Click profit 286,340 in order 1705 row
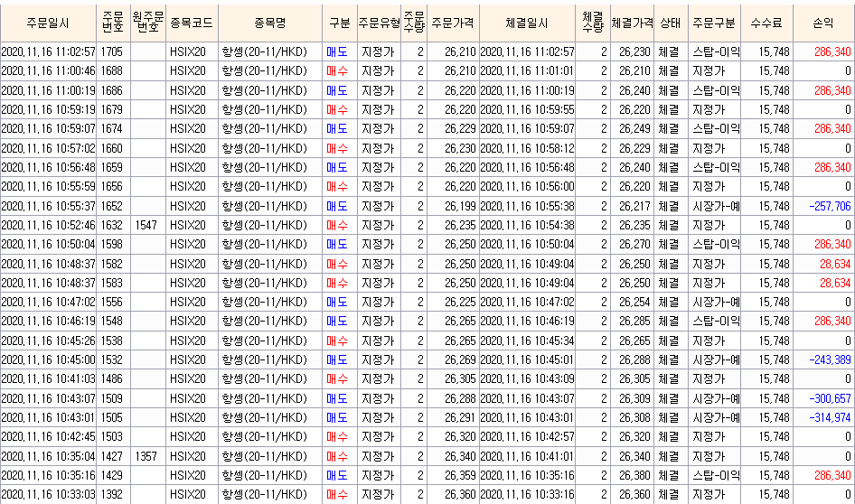 832,51
